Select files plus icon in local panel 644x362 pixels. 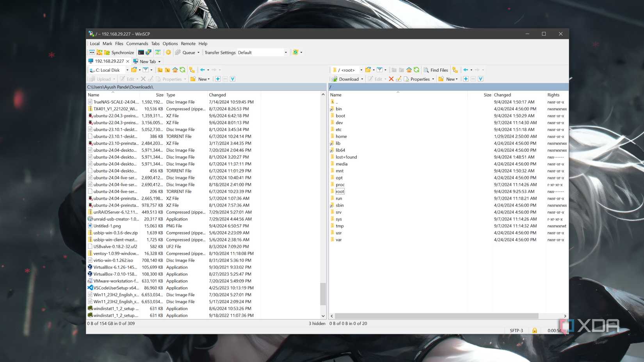[x=218, y=79]
